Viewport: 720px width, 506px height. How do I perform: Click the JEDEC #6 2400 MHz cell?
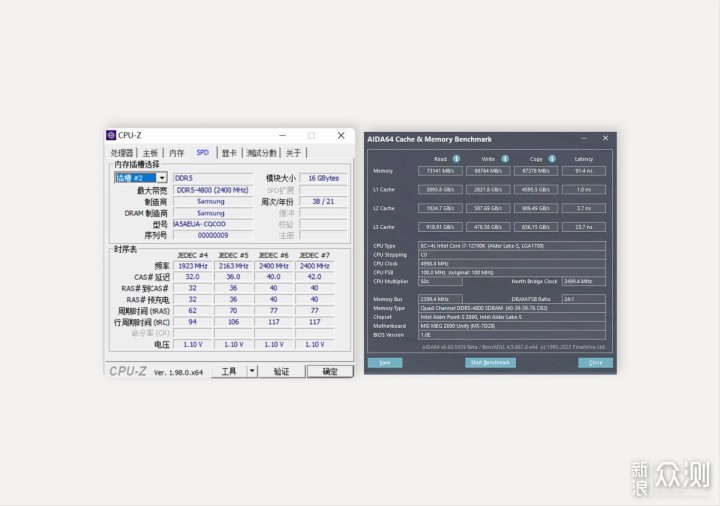point(274,266)
